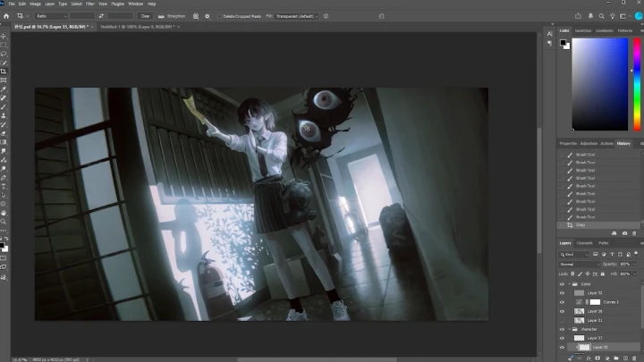Click the foreground color swatch in Color panel
This screenshot has height=362, width=644.
(x=563, y=42)
